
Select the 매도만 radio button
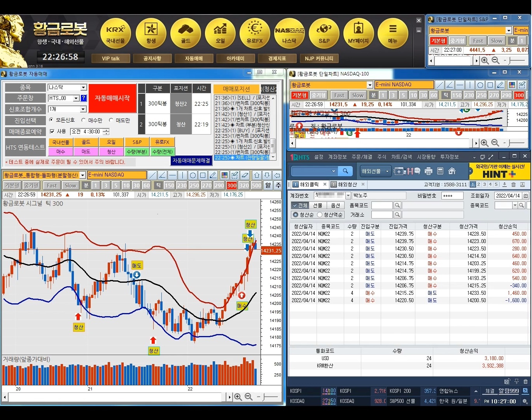[111, 120]
